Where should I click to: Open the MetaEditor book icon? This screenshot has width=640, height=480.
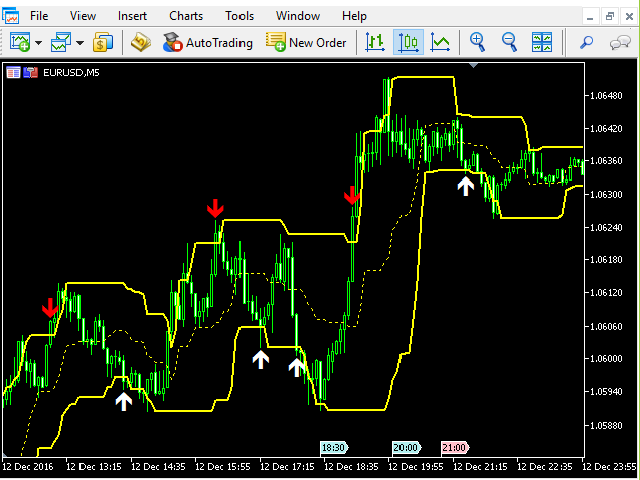click(x=141, y=42)
